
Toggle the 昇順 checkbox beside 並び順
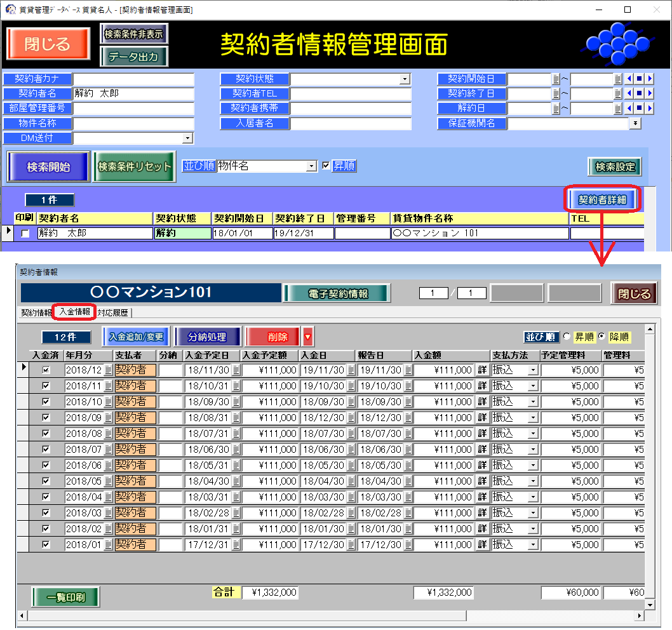(326, 166)
